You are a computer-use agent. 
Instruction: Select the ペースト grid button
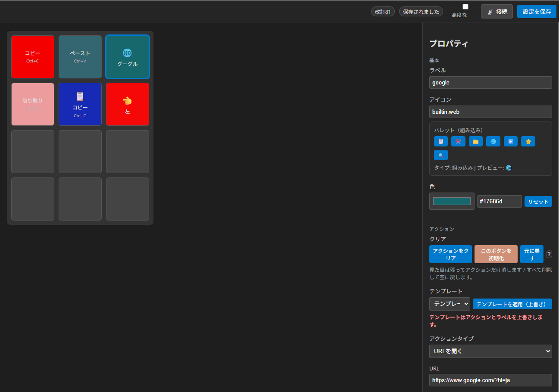[x=80, y=57]
